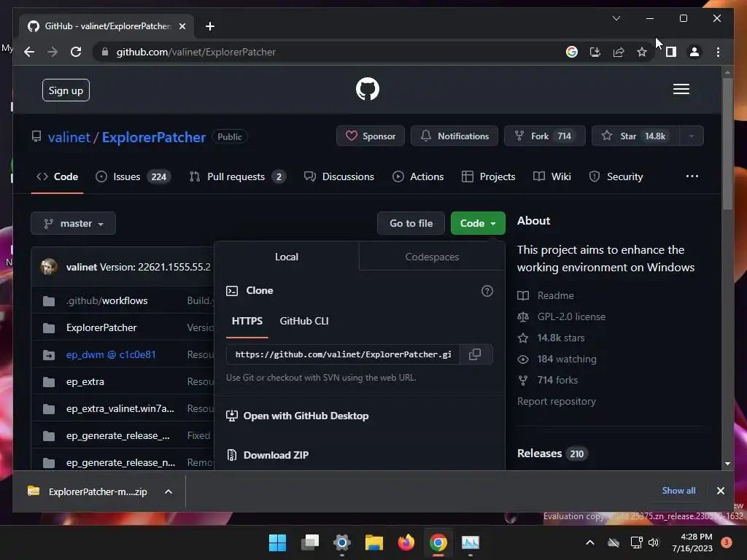Star the ExplorerPatcher repository
The width and height of the screenshot is (747, 560).
635,136
